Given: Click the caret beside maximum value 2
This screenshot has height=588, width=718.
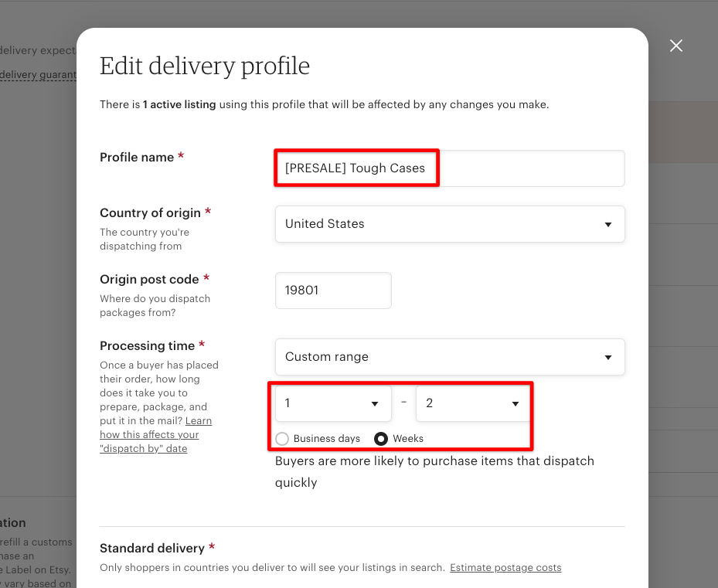Looking at the screenshot, I should [x=516, y=403].
